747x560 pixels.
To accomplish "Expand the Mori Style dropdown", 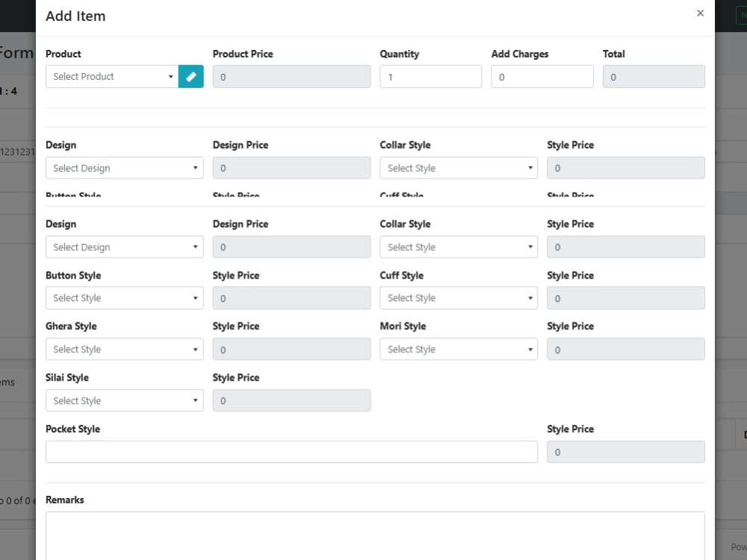I will (459, 349).
